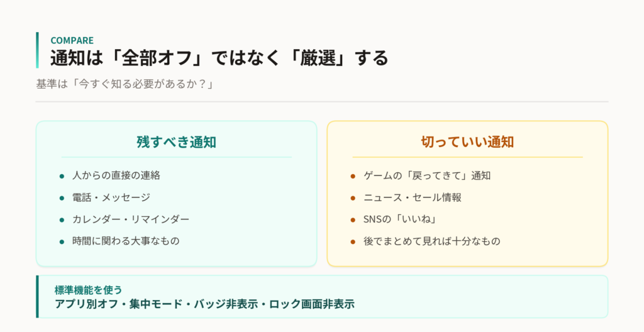Select the ゲームの「戻ってきて」通知 item
This screenshot has height=332, width=644.
point(427,176)
